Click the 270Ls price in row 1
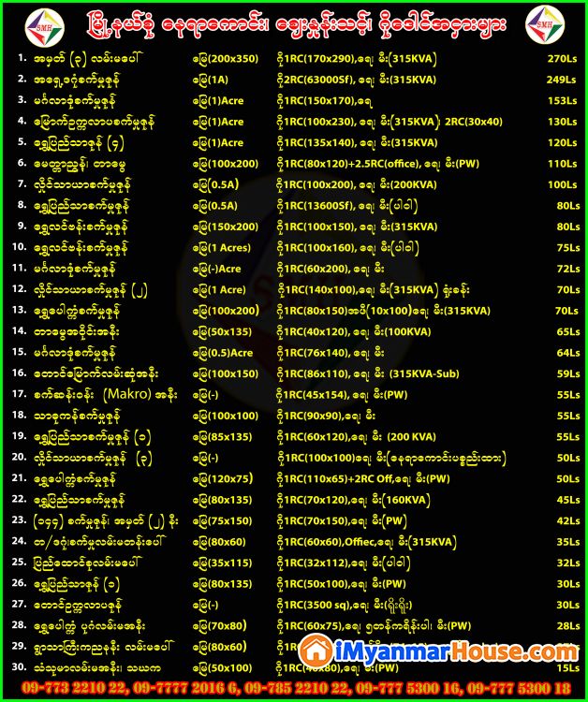 562,57
